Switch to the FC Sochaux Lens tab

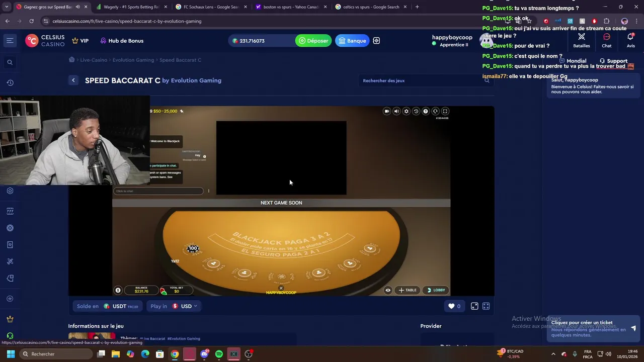click(x=211, y=7)
